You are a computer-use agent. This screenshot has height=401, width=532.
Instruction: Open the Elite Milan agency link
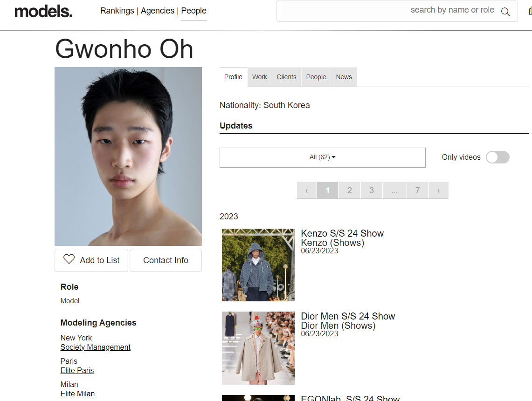[x=77, y=394]
